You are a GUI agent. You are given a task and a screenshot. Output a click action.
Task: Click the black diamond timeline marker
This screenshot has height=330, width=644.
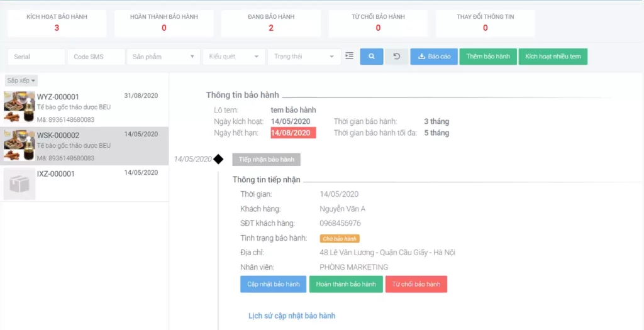pos(218,159)
